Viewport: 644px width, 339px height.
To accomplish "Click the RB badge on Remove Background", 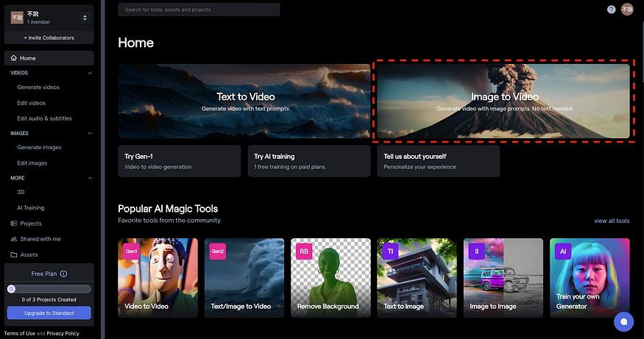I will [304, 251].
